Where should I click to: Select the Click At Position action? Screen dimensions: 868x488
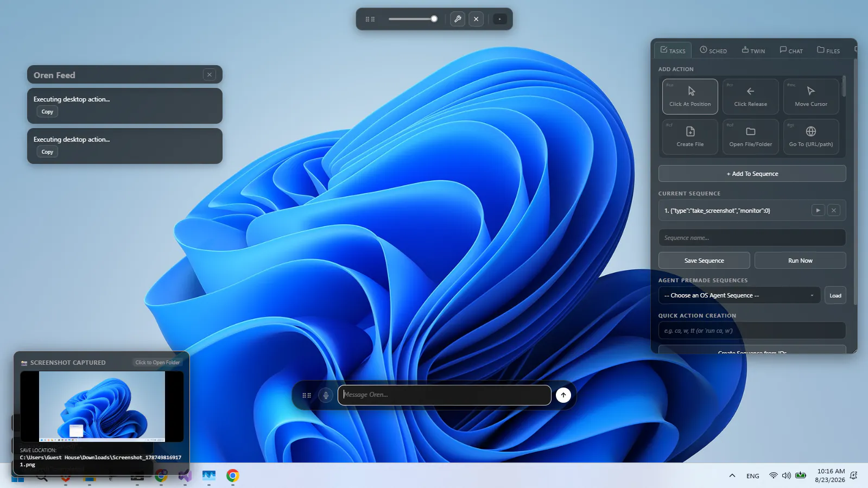pyautogui.click(x=690, y=97)
